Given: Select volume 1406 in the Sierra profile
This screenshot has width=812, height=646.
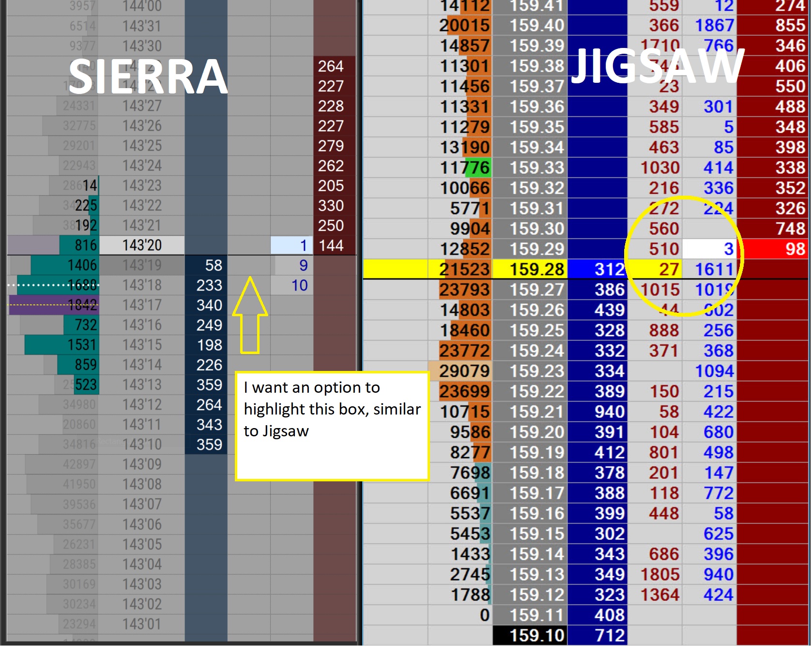Looking at the screenshot, I should click(x=65, y=265).
